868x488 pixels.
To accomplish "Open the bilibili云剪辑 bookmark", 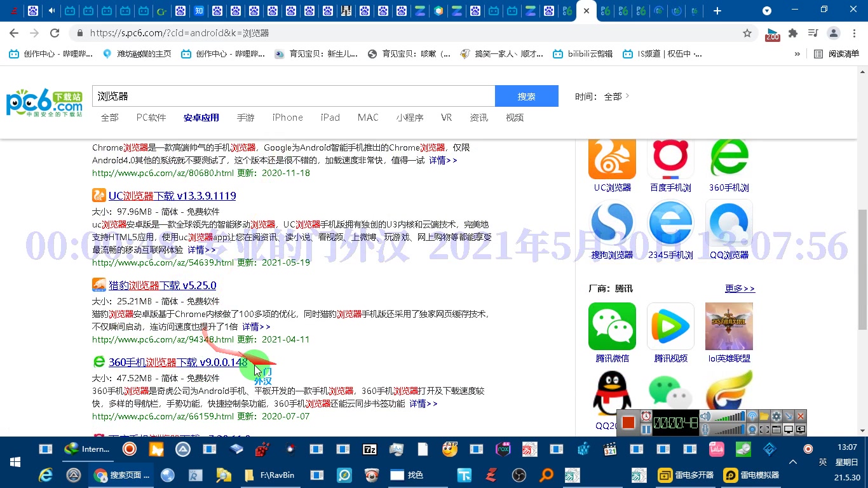I will pos(583,54).
